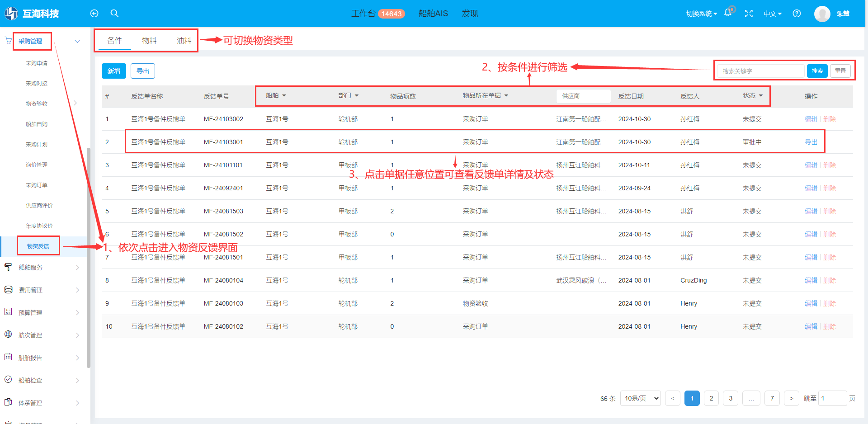Collapse the 采购管理 menu chevron
This screenshot has height=424, width=868.
(x=77, y=41)
